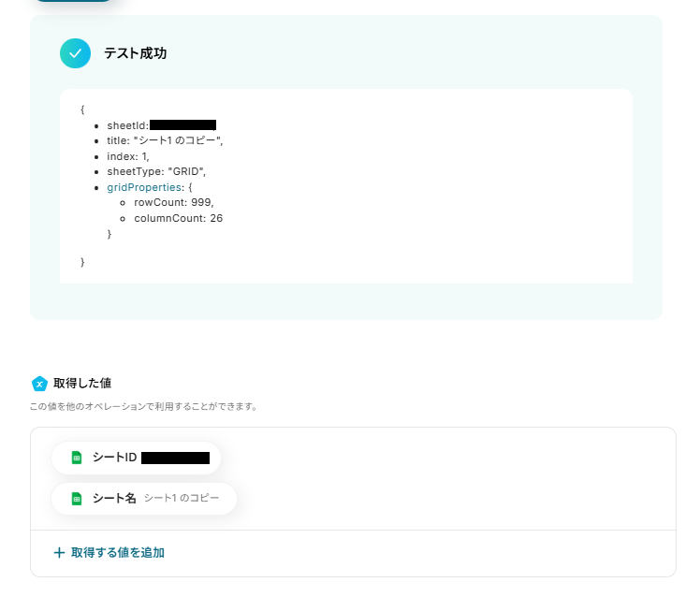
Task: Click the sheetId line in the JSON
Action: (162, 125)
